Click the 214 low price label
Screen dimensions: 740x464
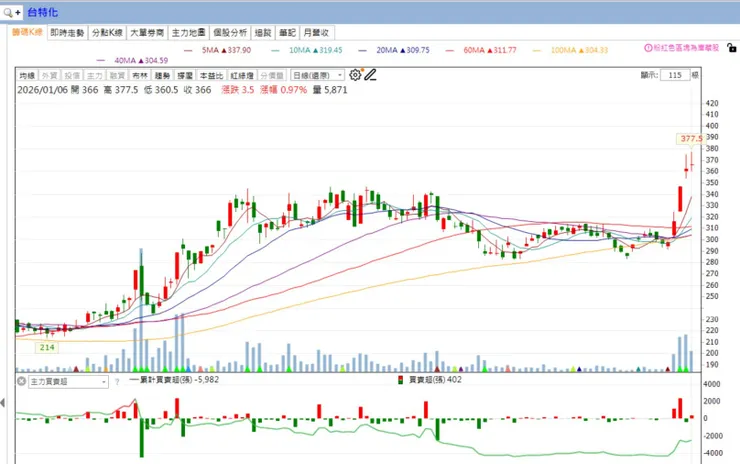47,347
